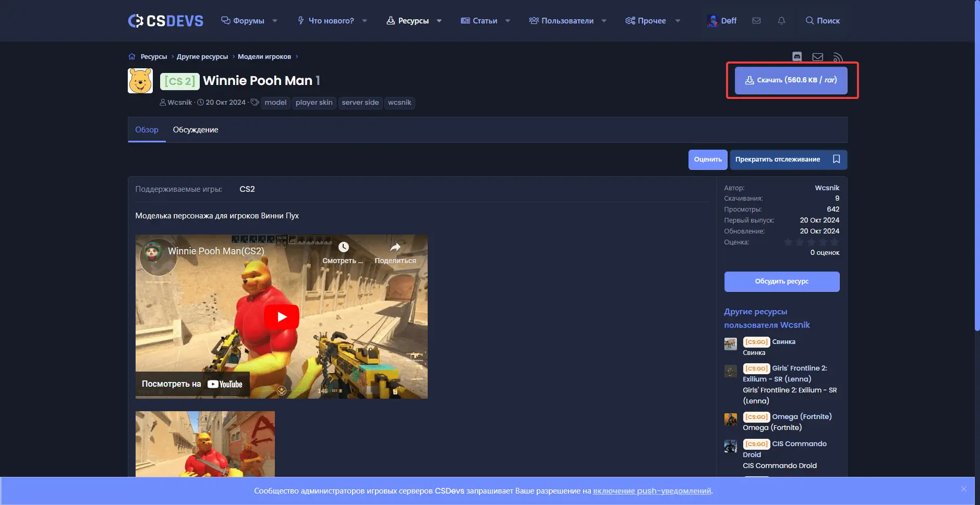Open Другие ресурсы in the breadcrumb

tap(202, 57)
